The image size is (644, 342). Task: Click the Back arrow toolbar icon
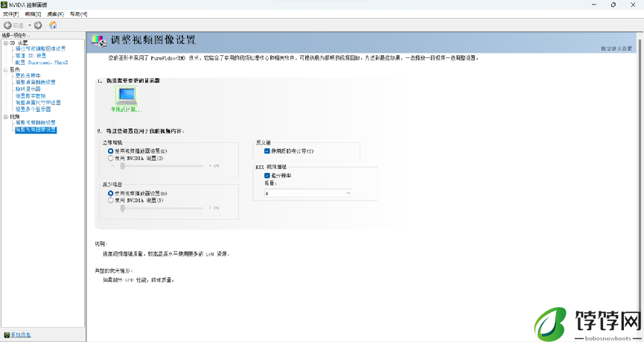7,25
